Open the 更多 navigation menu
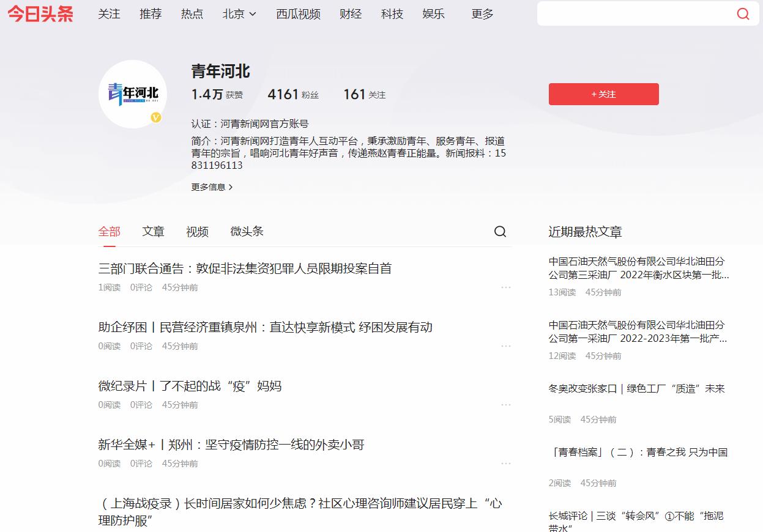This screenshot has height=532, width=763. [x=482, y=14]
